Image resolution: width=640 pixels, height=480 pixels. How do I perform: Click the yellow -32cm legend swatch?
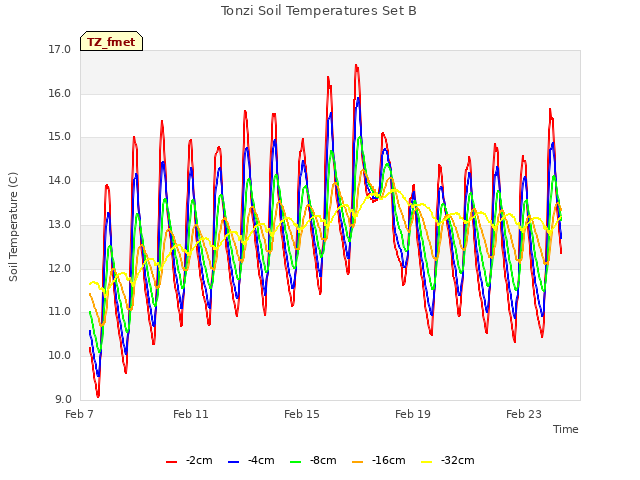coord(427,462)
